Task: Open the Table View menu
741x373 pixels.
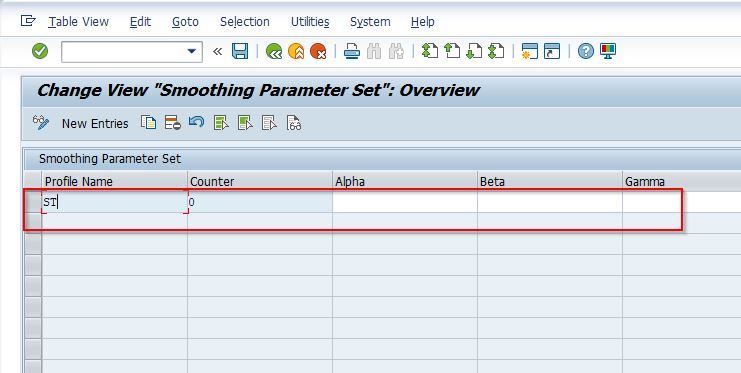Action: click(x=78, y=22)
